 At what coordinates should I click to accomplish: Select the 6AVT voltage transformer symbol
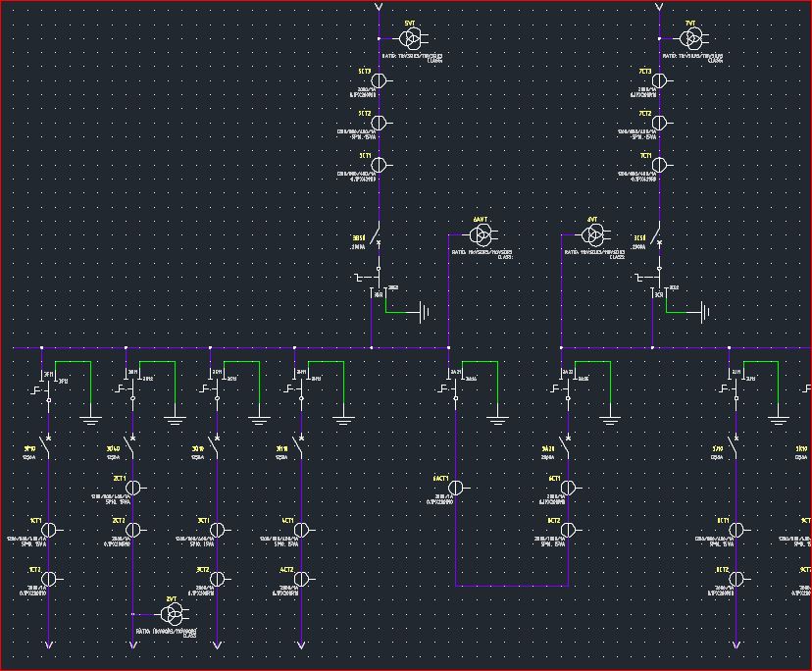point(482,233)
